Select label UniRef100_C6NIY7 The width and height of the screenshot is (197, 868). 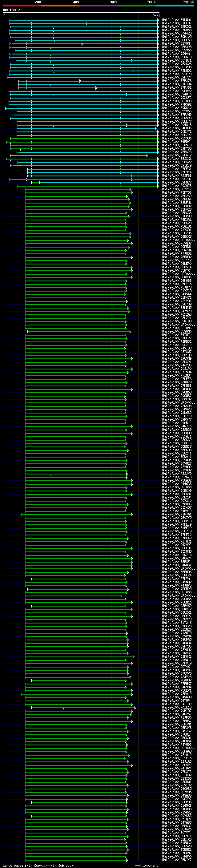[x=177, y=860]
